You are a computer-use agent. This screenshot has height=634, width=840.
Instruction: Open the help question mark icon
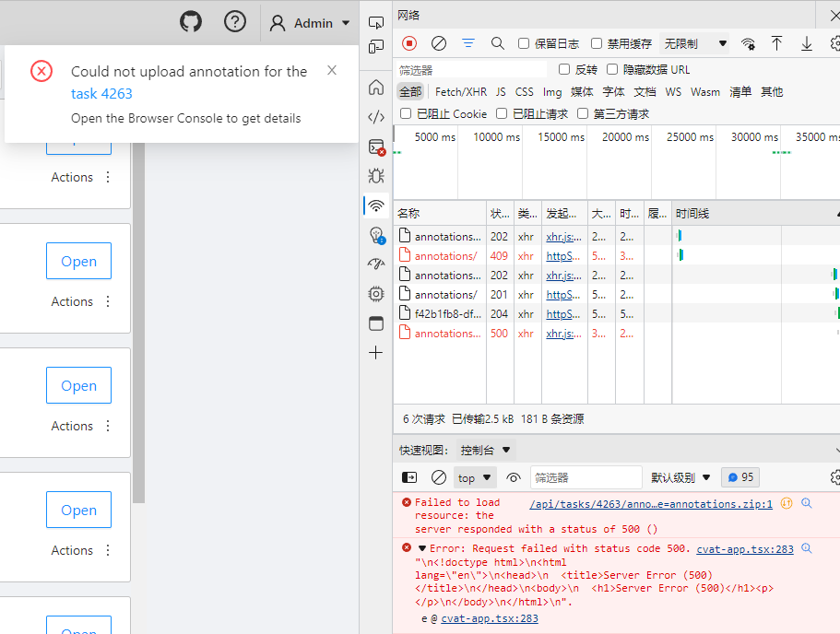tap(234, 22)
